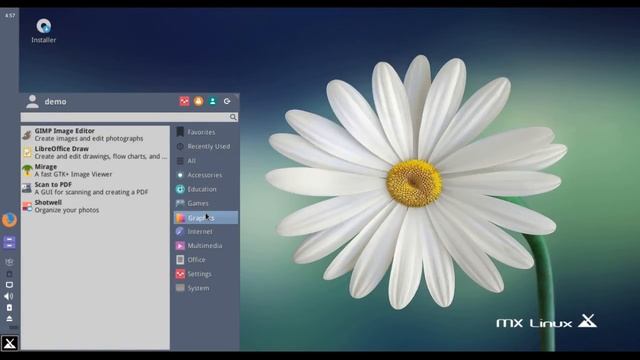Launch Firefox from the side panel
The image size is (640, 360).
click(9, 220)
